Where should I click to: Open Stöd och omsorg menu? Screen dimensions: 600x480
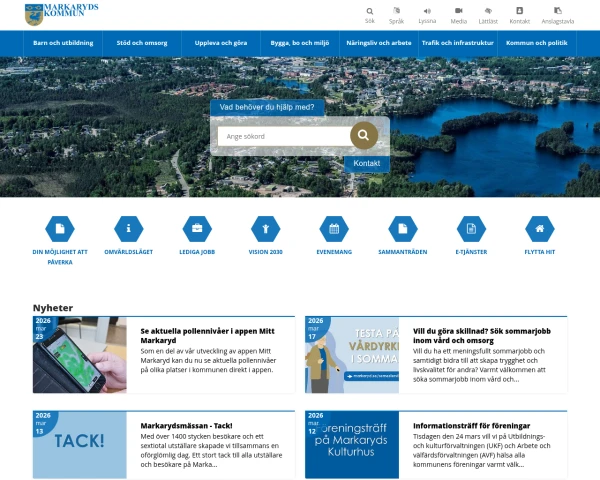(x=142, y=43)
